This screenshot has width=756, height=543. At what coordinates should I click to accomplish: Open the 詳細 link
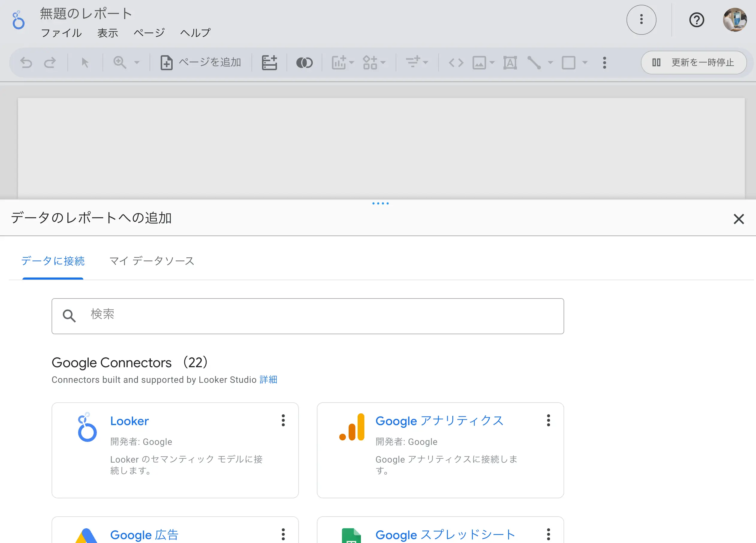tap(268, 379)
